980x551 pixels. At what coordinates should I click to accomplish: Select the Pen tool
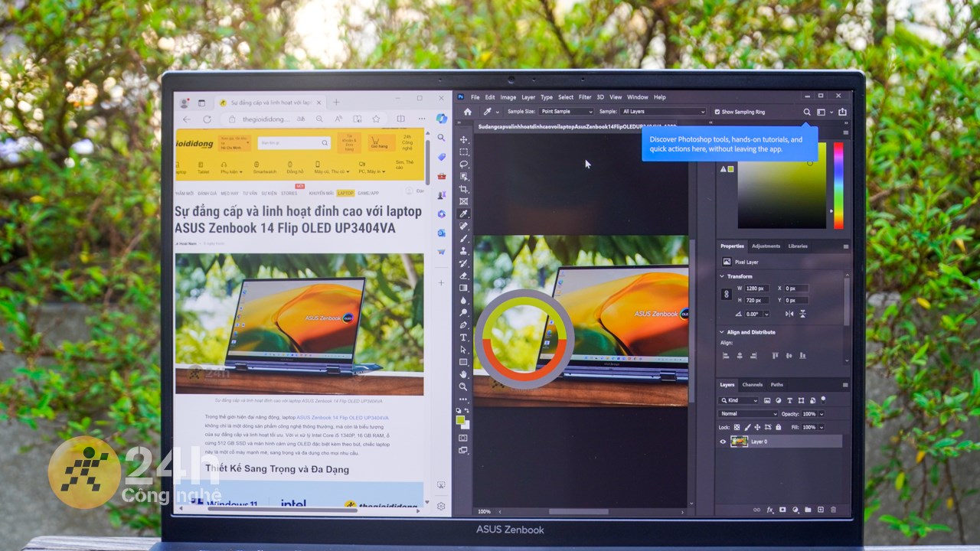pos(463,325)
